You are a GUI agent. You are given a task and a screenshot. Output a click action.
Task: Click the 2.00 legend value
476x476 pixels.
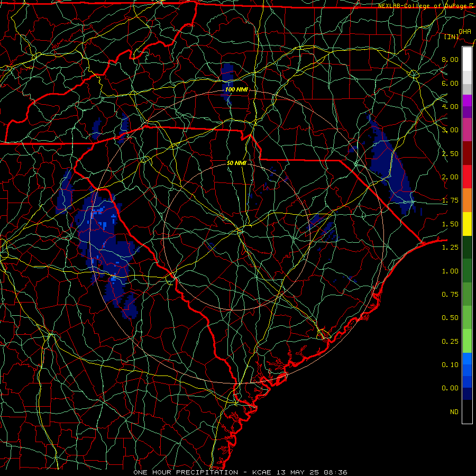click(x=450, y=177)
